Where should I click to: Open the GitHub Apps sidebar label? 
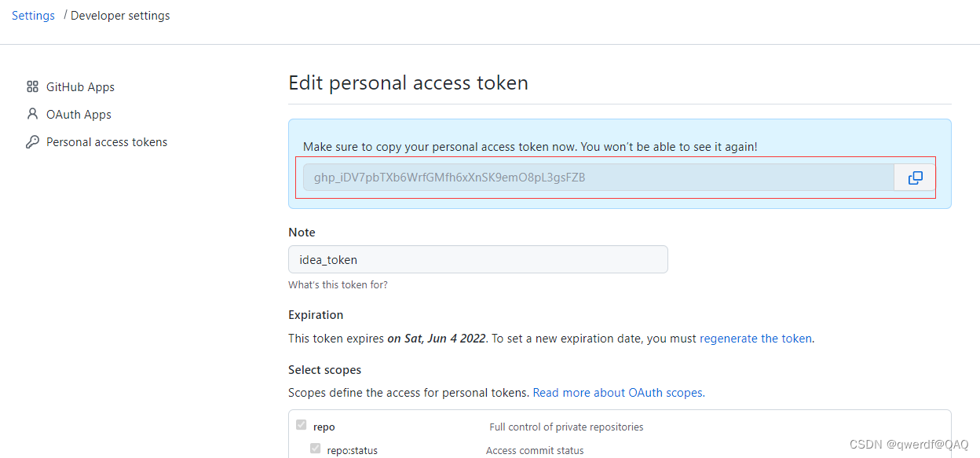(80, 87)
